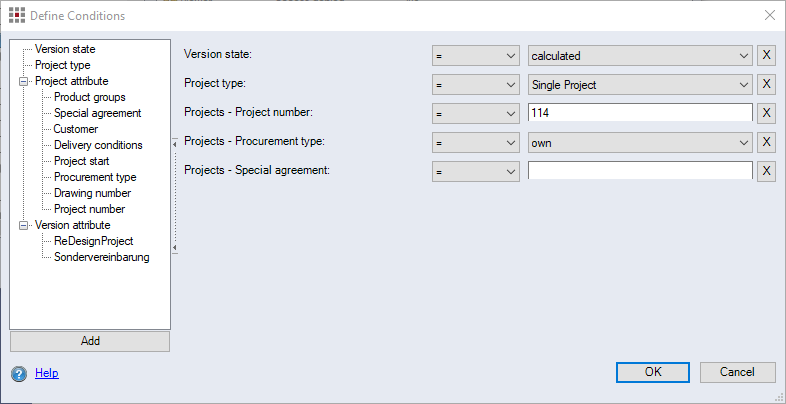786x404 pixels.
Task: Confirm the conditions with OK
Action: pyautogui.click(x=653, y=372)
